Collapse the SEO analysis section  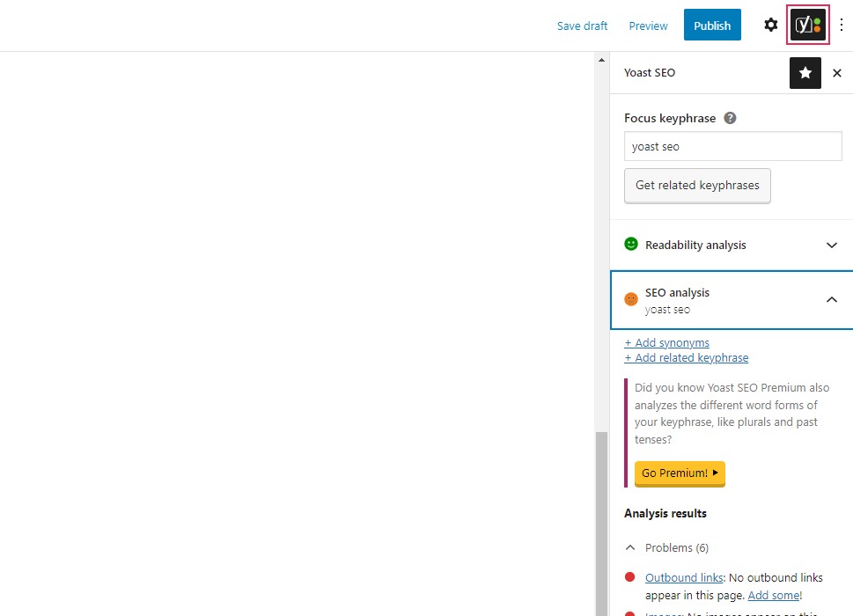tap(831, 299)
